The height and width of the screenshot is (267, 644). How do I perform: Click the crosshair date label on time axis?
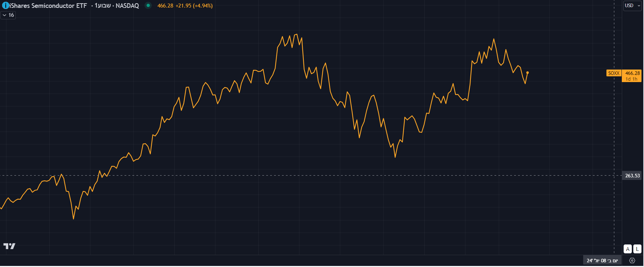602,261
